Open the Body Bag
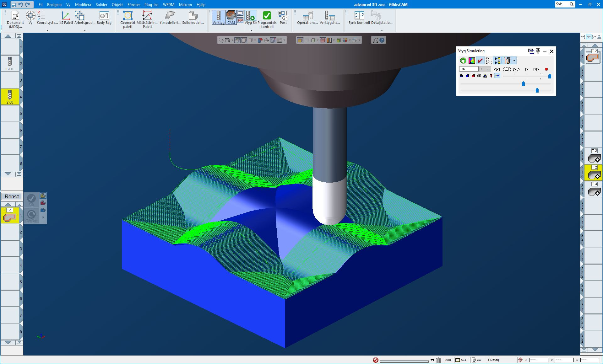 [104, 18]
